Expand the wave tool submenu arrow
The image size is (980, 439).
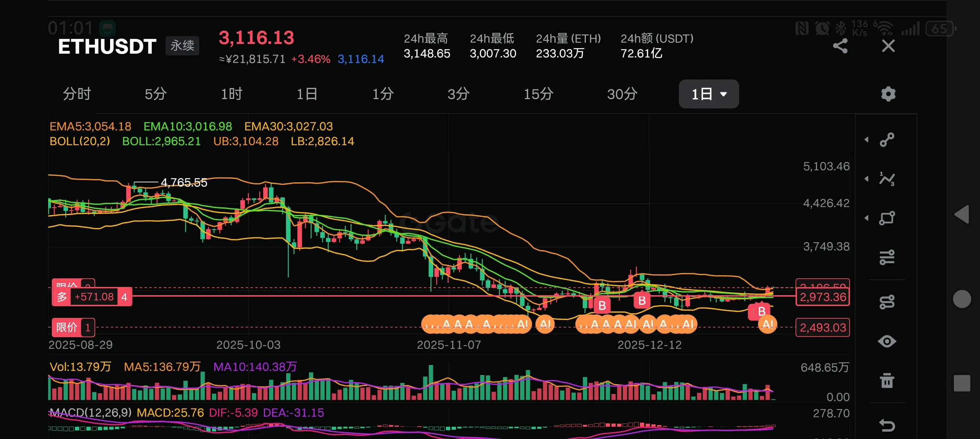coord(867,179)
